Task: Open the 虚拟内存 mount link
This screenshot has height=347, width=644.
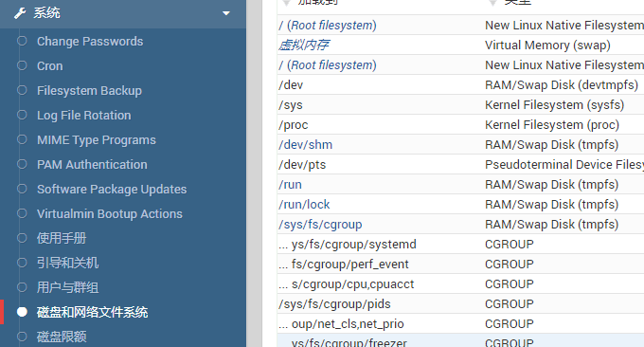Action: click(304, 45)
